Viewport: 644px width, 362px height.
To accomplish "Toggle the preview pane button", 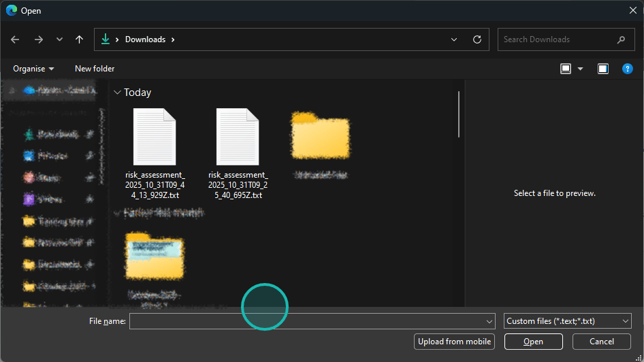I will pos(602,69).
